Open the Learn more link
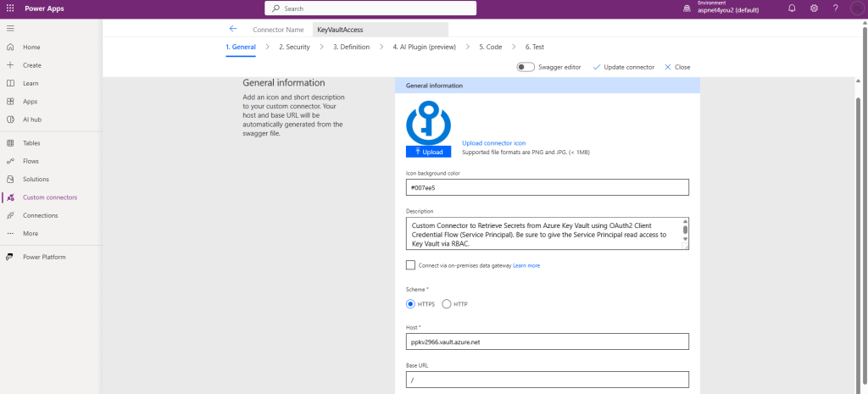868x394 pixels. pyautogui.click(x=526, y=265)
